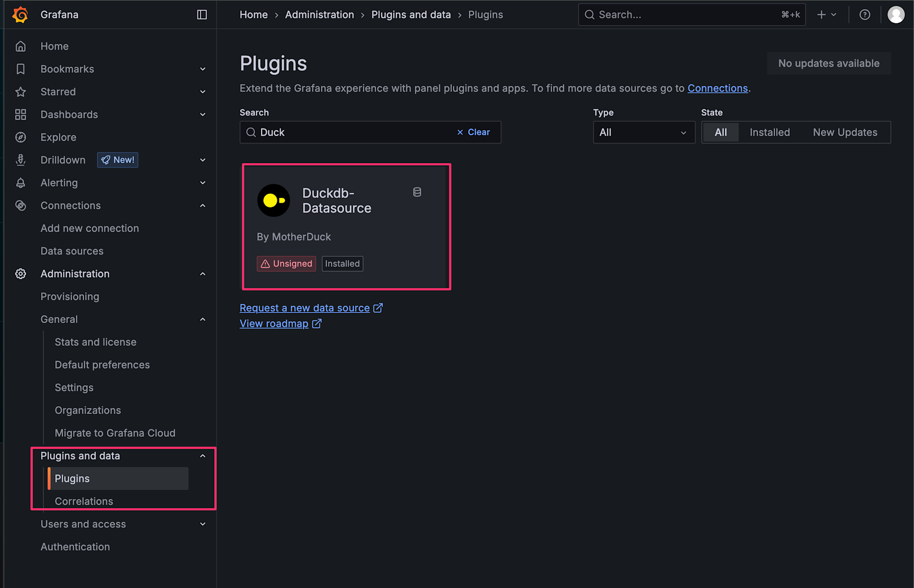The image size is (914, 588).
Task: Open Authentication in sidebar
Action: [75, 547]
